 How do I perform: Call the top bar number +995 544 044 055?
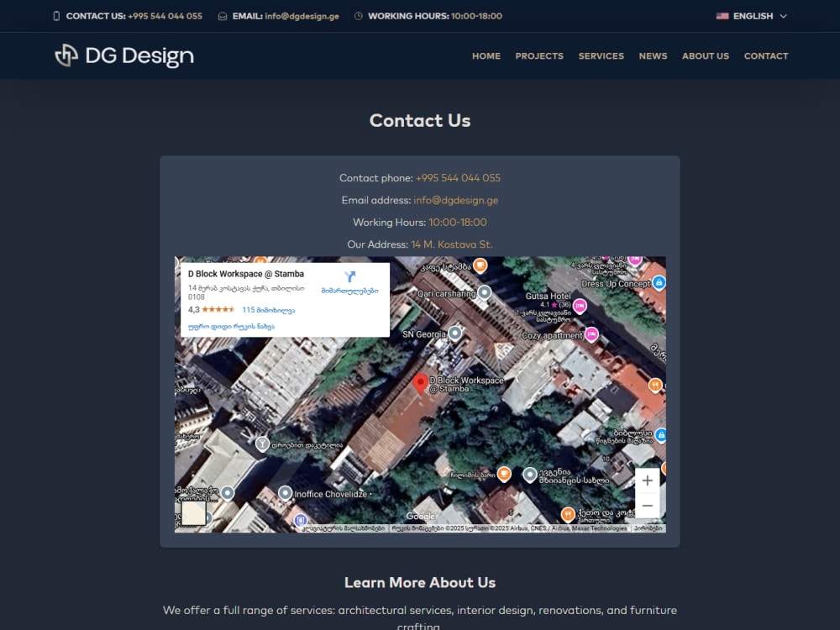tap(165, 16)
